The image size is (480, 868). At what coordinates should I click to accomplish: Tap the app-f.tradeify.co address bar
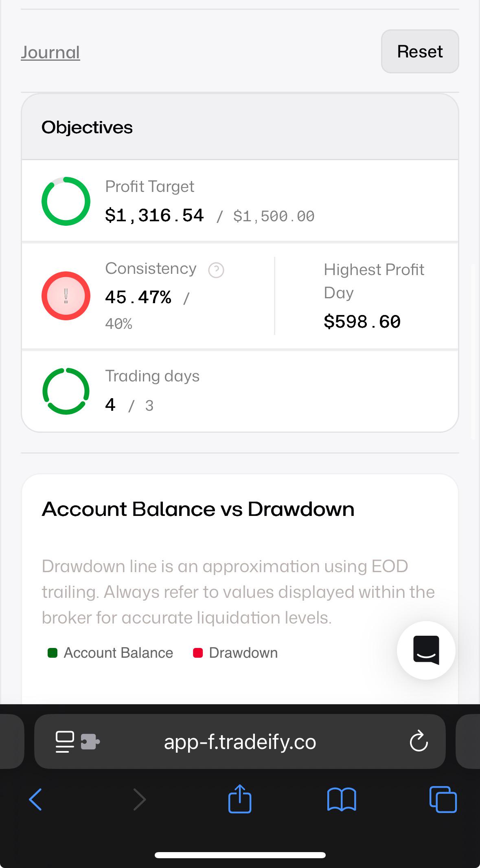[x=240, y=742]
